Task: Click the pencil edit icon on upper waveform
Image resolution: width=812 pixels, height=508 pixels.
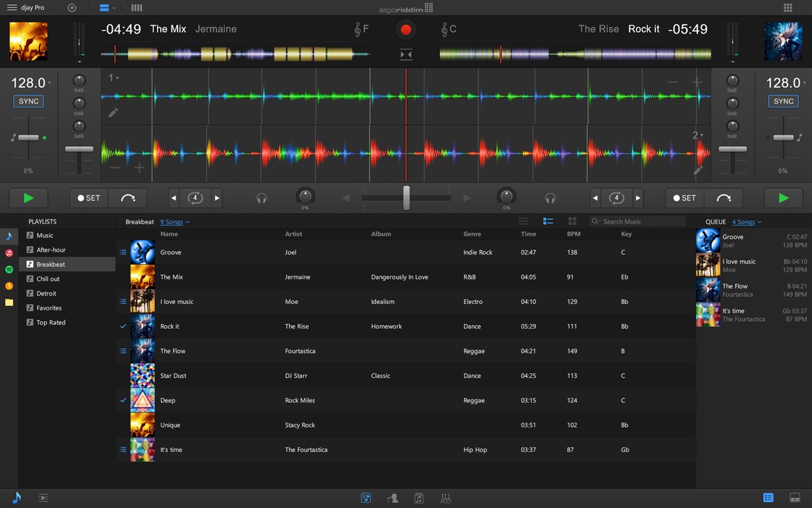Action: click(113, 112)
